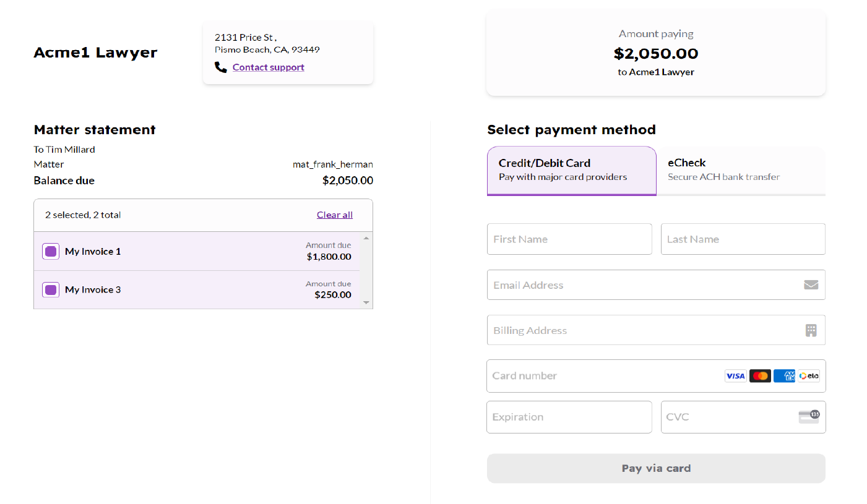Open the Contact support link

coord(269,67)
